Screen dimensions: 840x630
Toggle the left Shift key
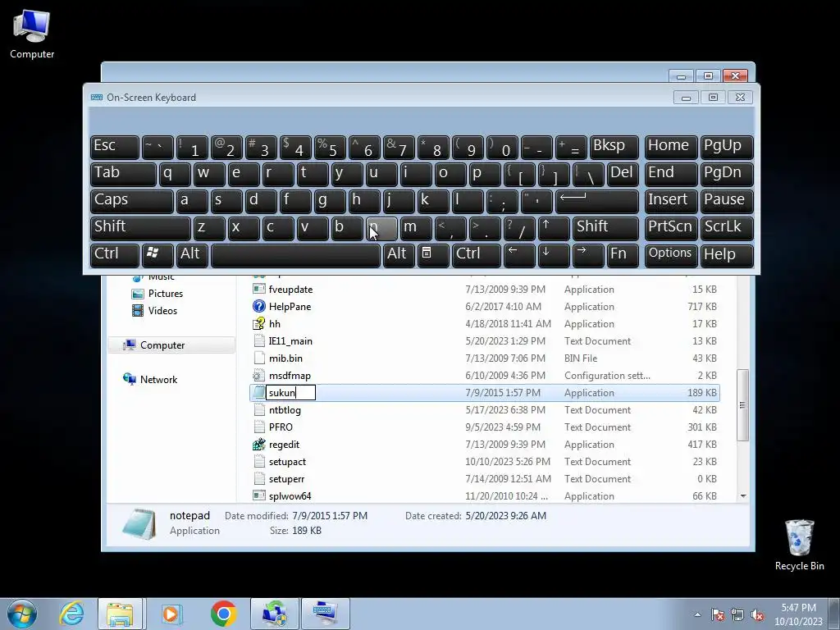(140, 228)
